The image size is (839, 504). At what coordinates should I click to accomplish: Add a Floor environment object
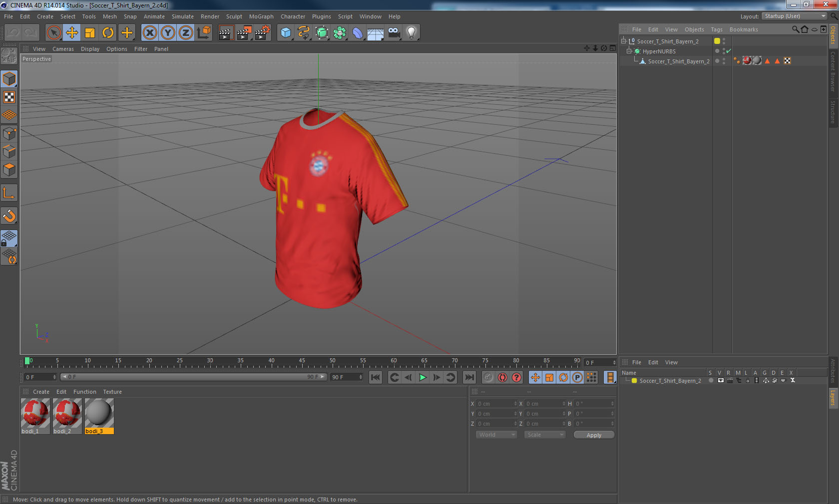(x=376, y=33)
